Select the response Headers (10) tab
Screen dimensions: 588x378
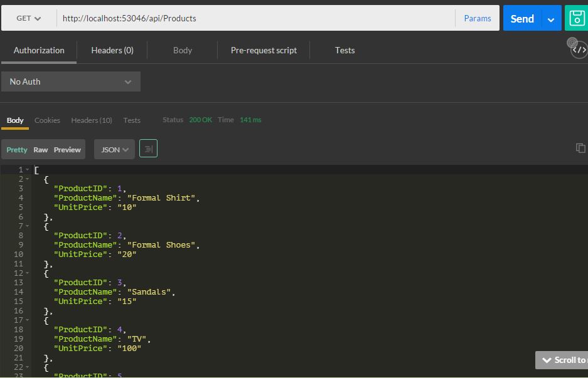[x=92, y=120]
